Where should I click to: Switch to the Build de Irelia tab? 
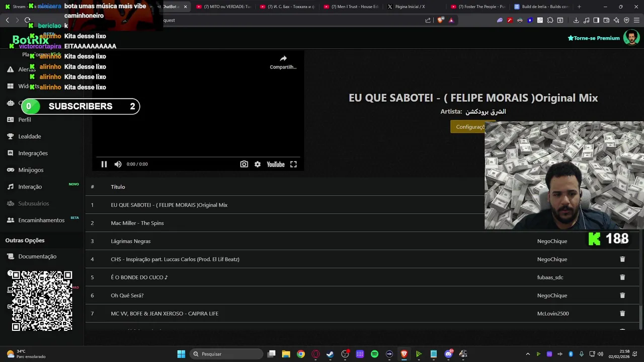[542, 7]
